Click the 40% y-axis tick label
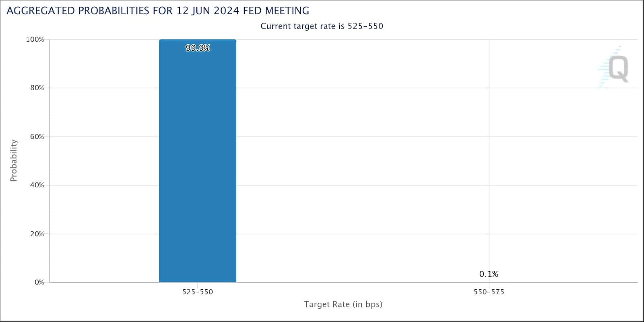The height and width of the screenshot is (322, 644). pos(37,185)
